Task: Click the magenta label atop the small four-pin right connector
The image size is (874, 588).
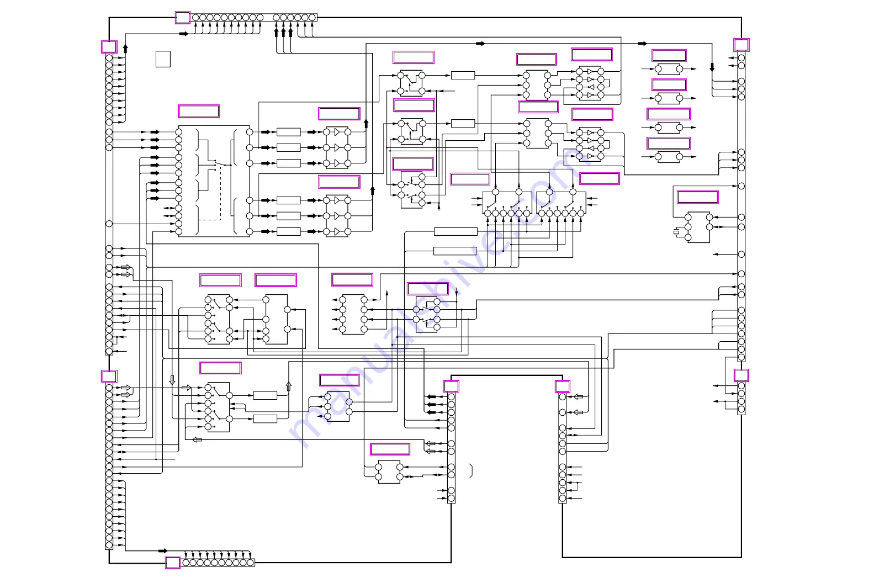Action: [741, 375]
